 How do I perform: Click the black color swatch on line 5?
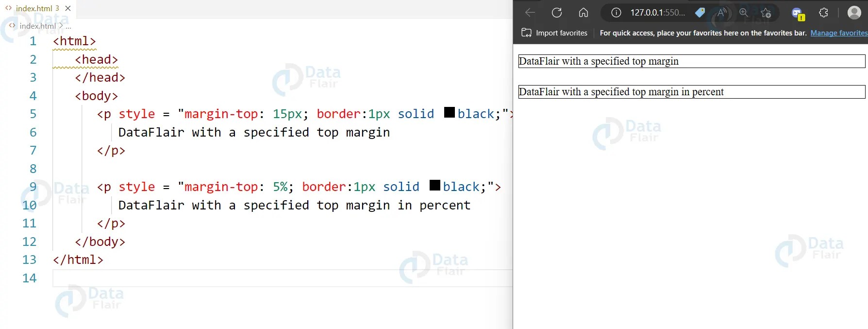tap(450, 113)
